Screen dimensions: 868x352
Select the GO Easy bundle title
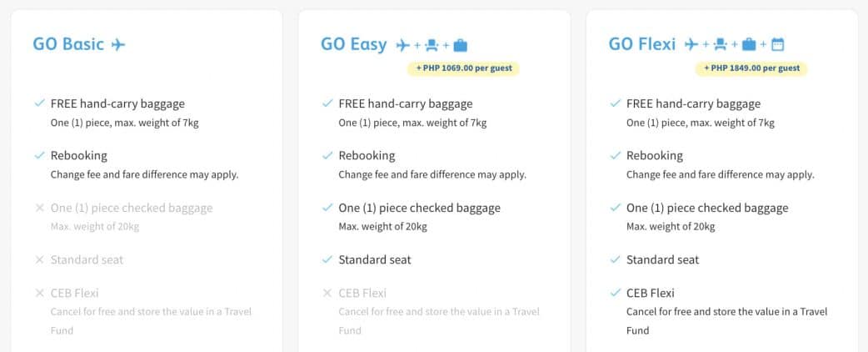tap(354, 44)
